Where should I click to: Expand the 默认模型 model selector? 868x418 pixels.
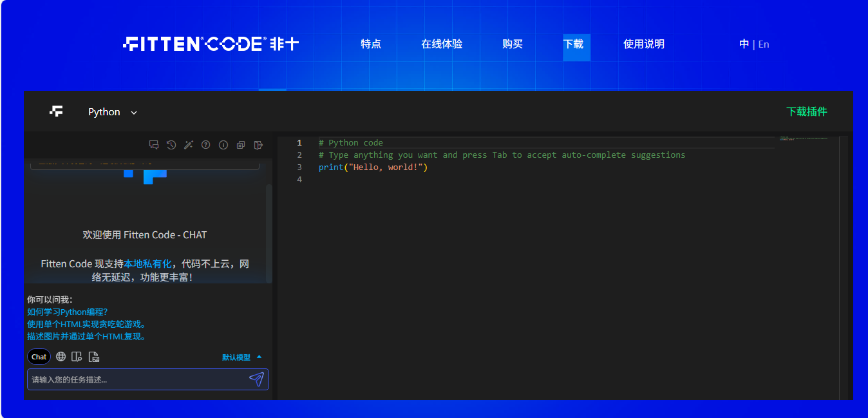242,357
